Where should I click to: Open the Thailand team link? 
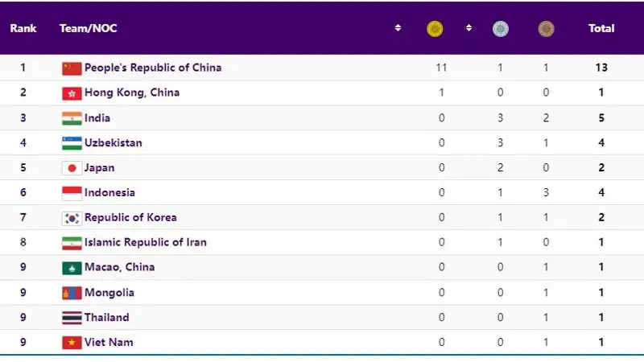point(106,318)
